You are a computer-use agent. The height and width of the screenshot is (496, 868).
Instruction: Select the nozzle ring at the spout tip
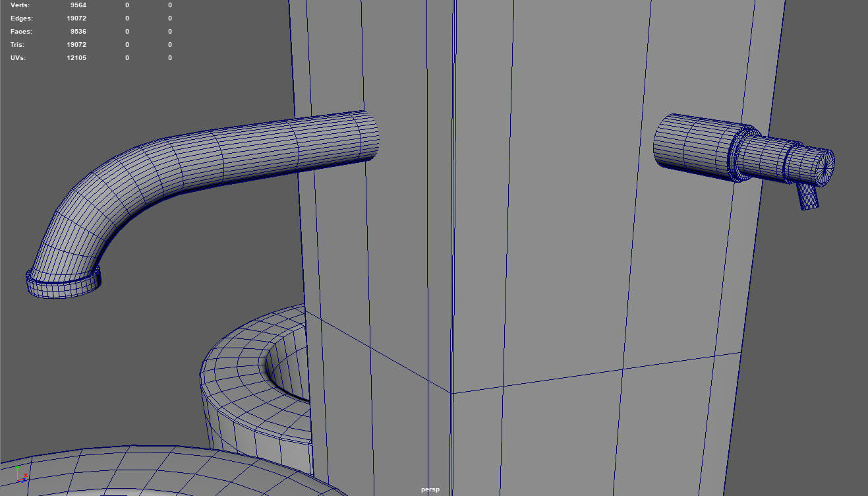point(63,285)
